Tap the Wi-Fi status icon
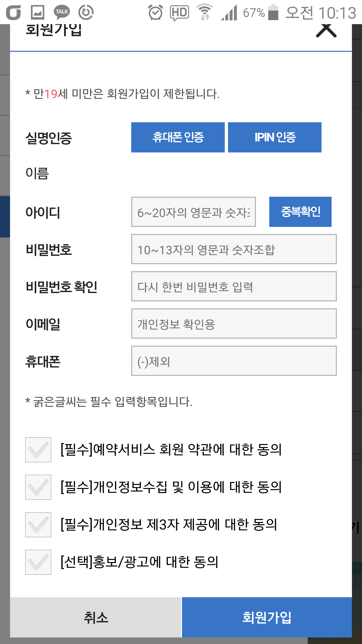Screen dimensions: 362x644 205,12
